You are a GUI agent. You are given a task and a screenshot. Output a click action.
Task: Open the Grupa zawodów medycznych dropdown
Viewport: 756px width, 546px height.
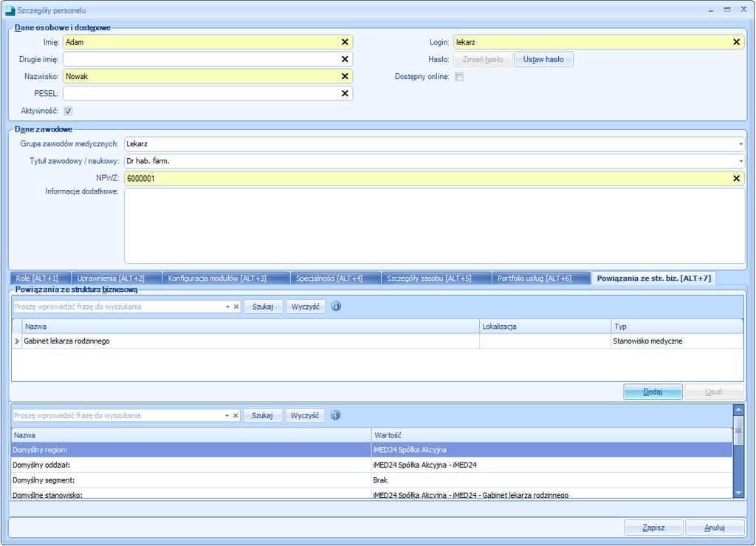(x=740, y=144)
